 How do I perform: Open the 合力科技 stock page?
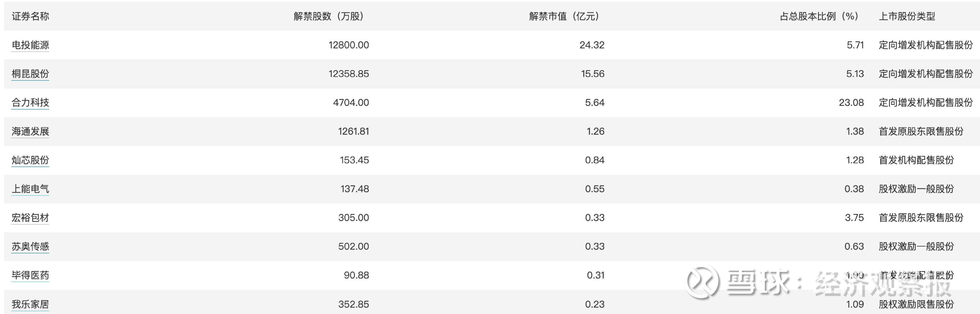tap(31, 103)
